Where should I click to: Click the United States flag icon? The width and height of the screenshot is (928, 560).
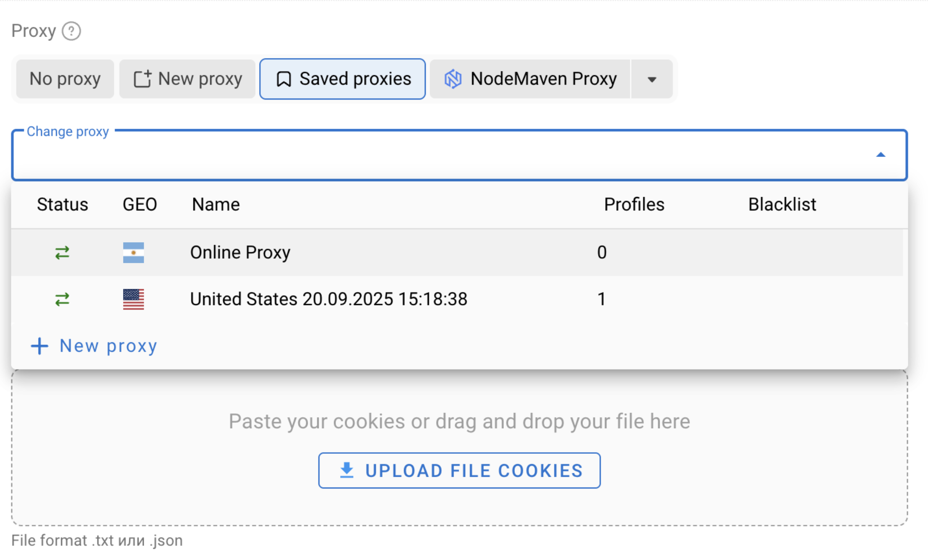tap(133, 299)
